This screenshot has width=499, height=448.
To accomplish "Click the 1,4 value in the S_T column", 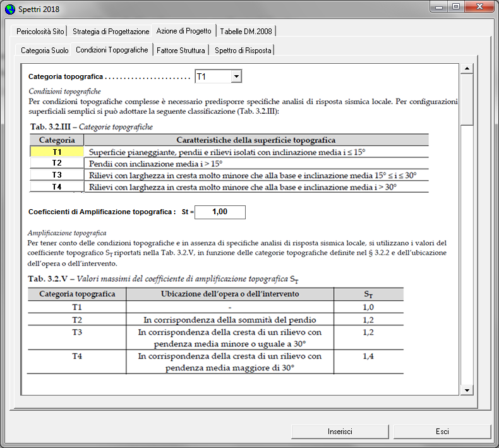I will 368,356.
